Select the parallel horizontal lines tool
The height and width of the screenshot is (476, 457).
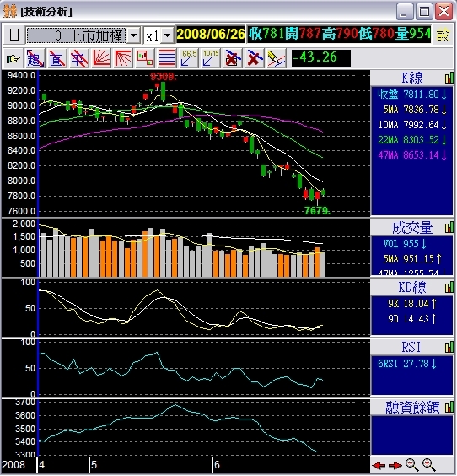point(166,58)
